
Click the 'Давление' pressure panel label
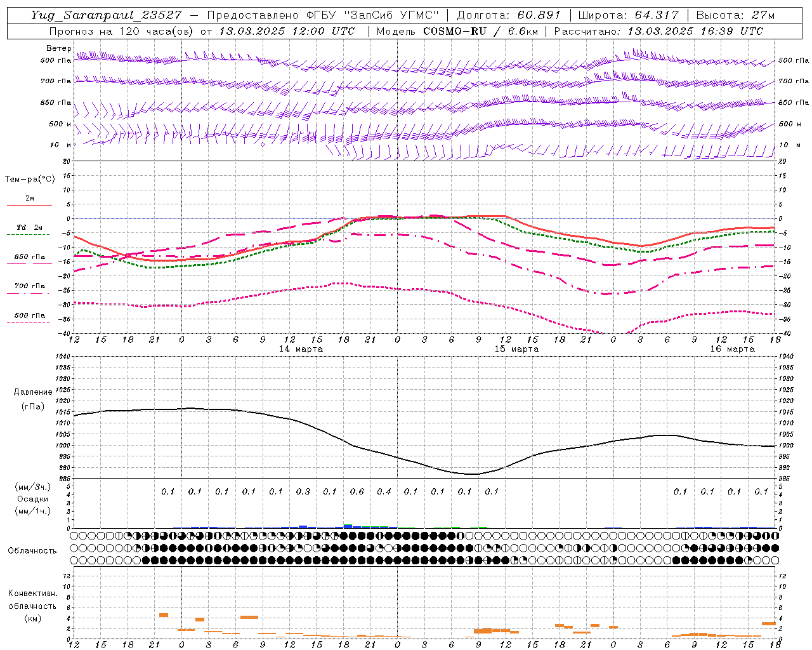(33, 392)
